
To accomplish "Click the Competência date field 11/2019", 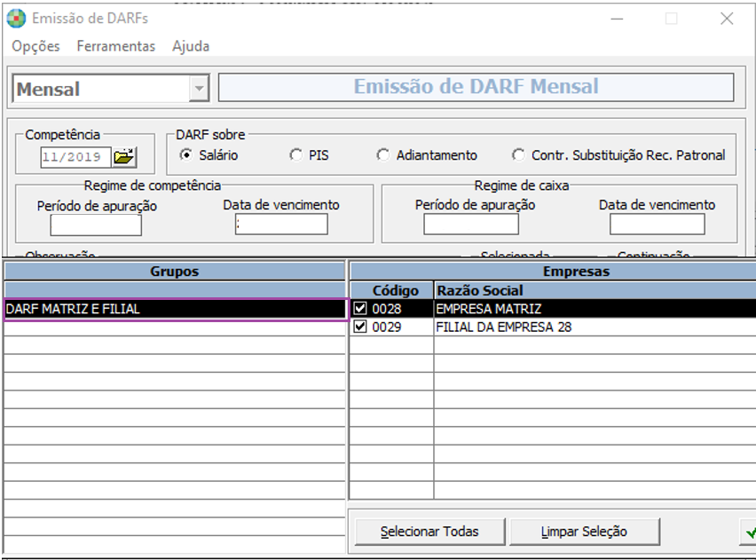I will point(75,157).
